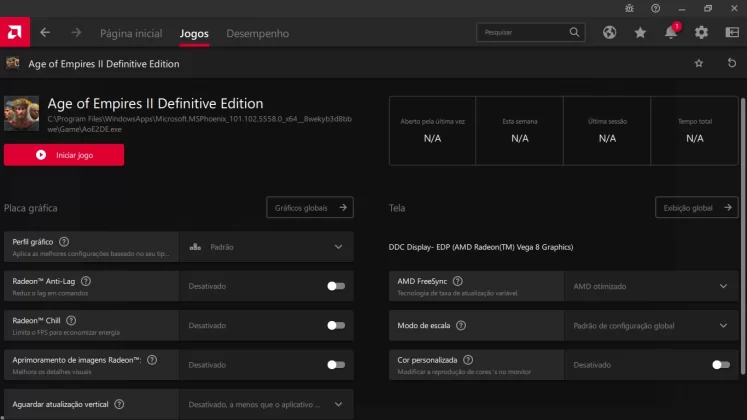Show help for Perfil gráfico
This screenshot has width=747, height=420.
[x=64, y=242]
